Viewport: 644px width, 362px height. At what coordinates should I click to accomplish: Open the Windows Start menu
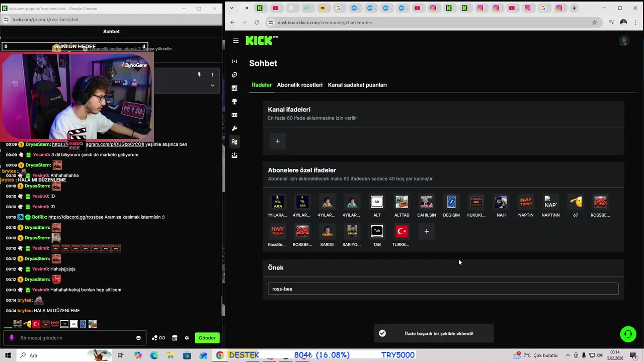(x=8, y=355)
